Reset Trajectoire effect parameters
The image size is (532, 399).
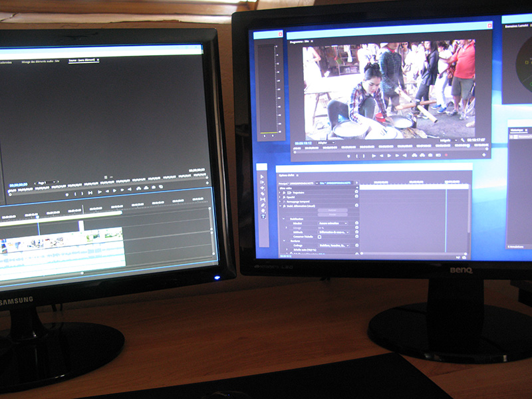pos(356,192)
